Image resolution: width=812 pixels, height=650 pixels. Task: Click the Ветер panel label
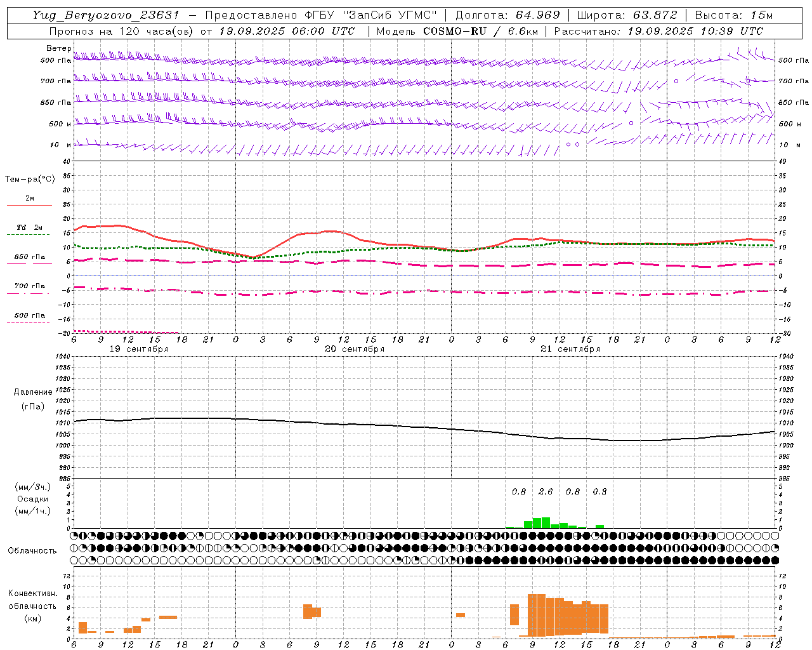pyautogui.click(x=59, y=48)
